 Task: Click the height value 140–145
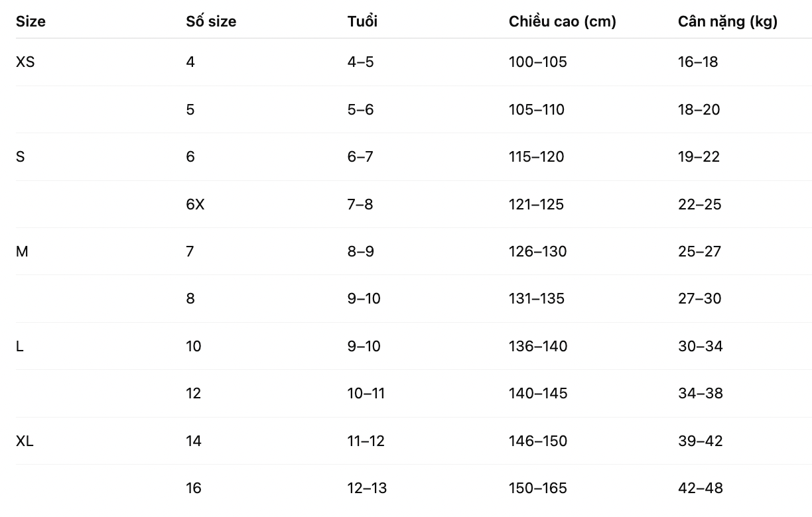coord(538,394)
